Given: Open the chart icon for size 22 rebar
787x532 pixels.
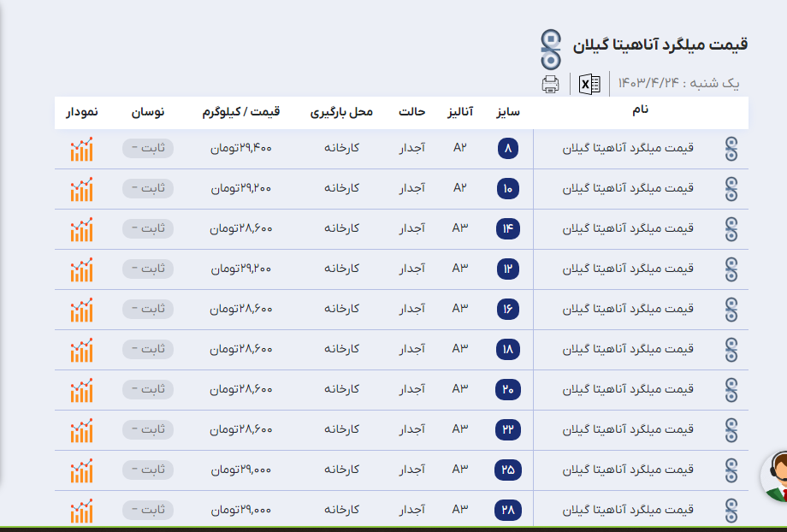Looking at the screenshot, I should coord(81,430).
